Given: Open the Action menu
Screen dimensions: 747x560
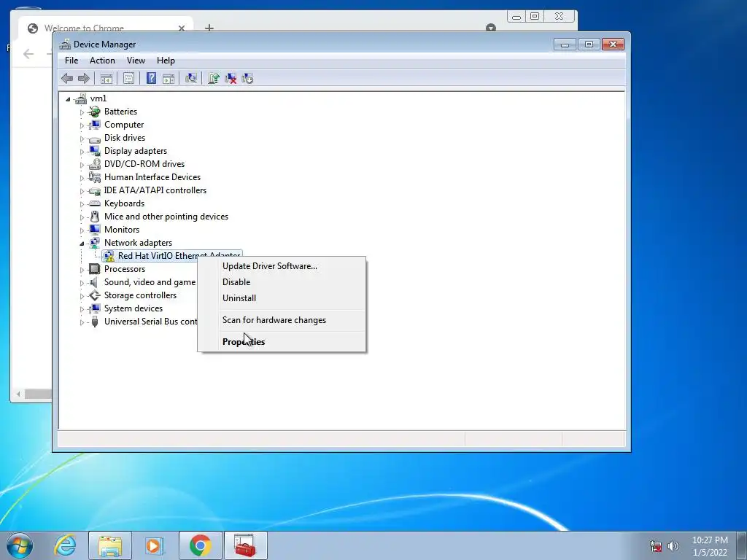Looking at the screenshot, I should click(x=102, y=61).
